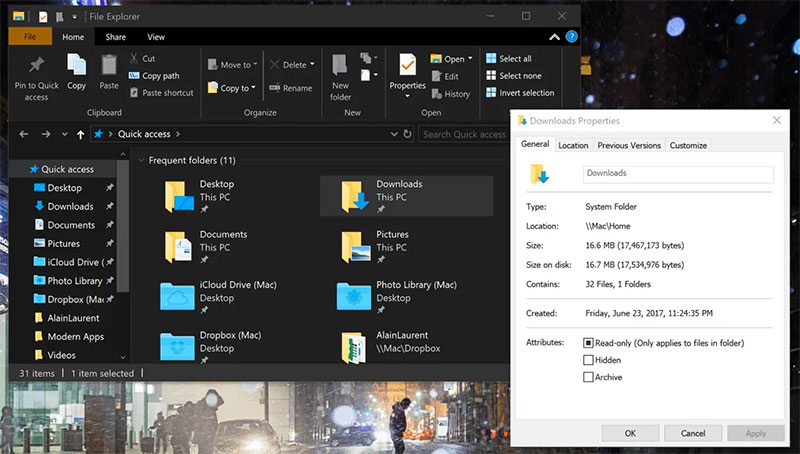Open the iCloud Drive (Mac) folder icon
The width and height of the screenshot is (800, 454).
(177, 295)
